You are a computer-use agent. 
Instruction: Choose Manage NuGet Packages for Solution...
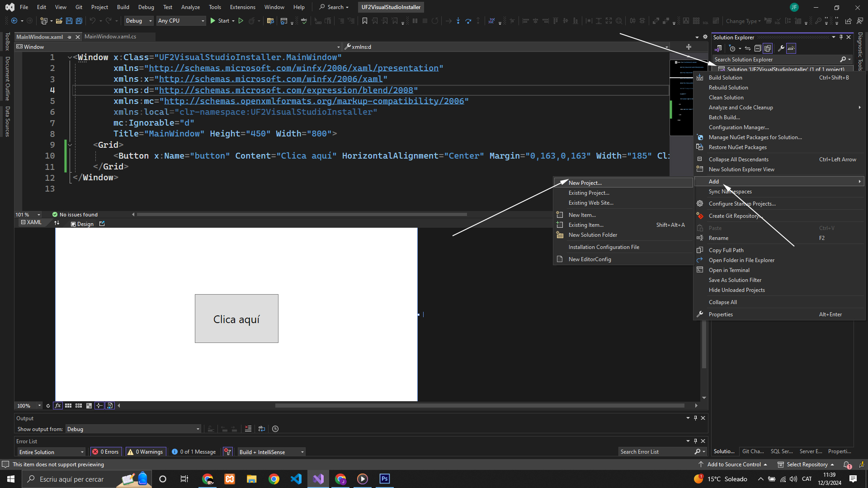coord(755,137)
